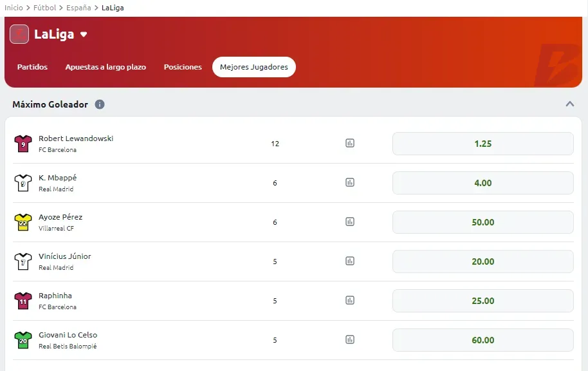588x371 pixels.
Task: Click the LaLiga breadcrumb entry
Action: point(113,8)
